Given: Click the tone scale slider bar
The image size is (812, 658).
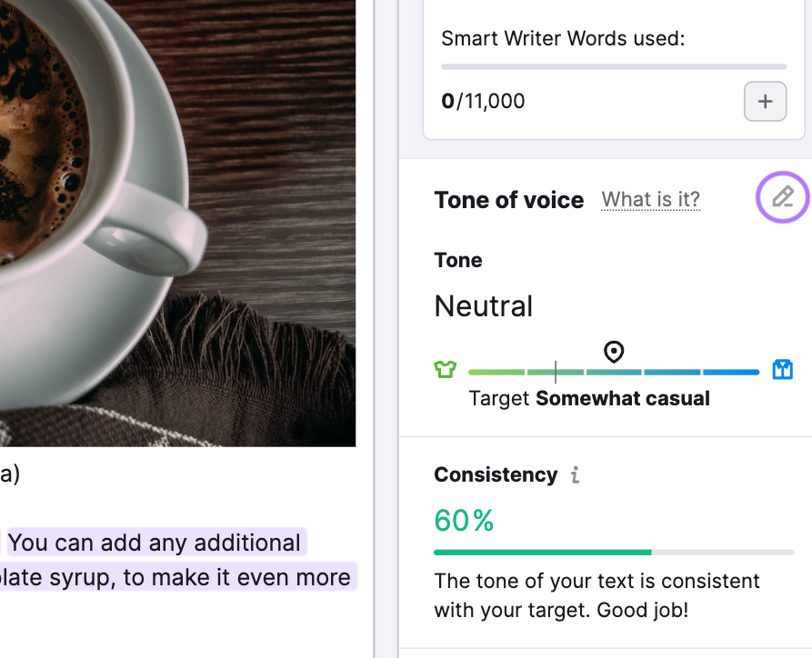Looking at the screenshot, I should click(x=614, y=372).
